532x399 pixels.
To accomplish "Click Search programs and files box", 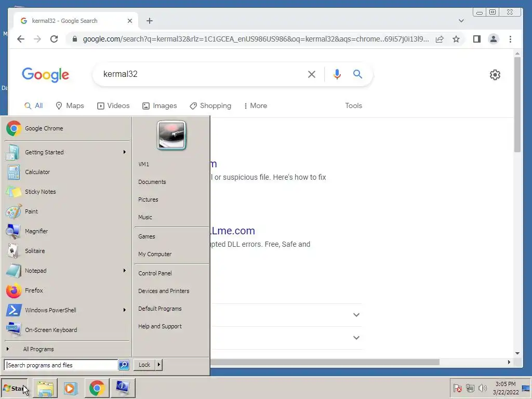I will click(x=61, y=365).
